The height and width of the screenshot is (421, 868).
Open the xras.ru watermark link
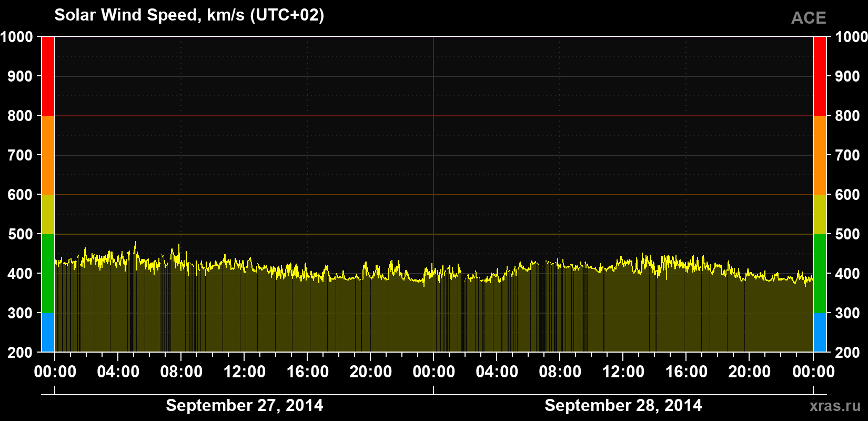click(835, 406)
